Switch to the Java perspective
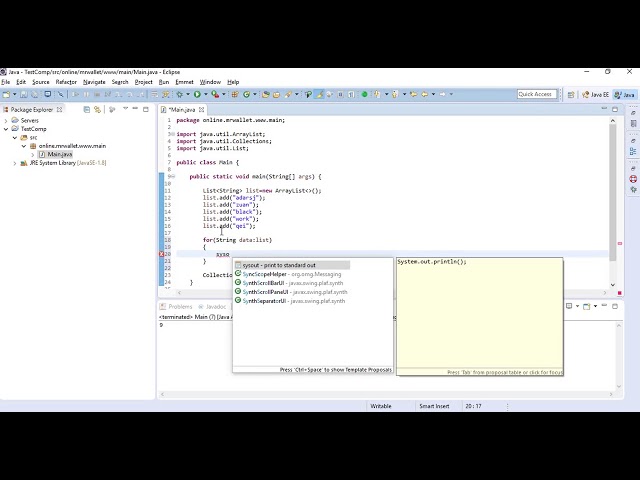Image resolution: width=640 pixels, height=480 pixels. (x=625, y=95)
